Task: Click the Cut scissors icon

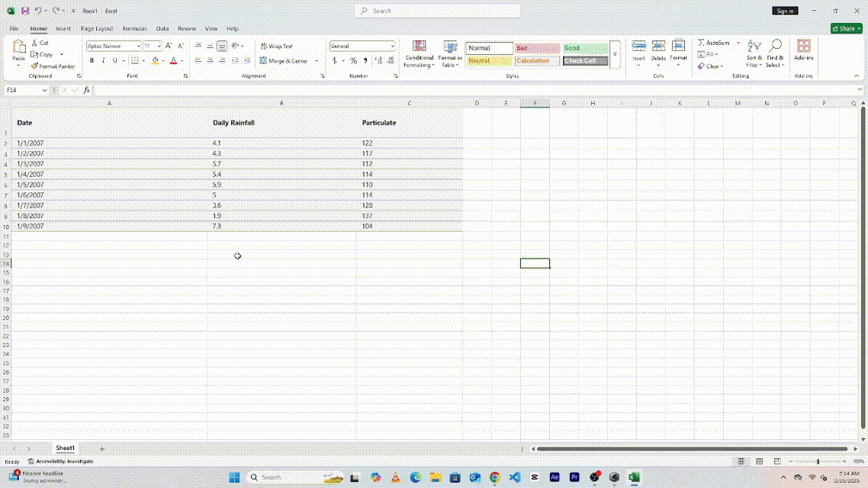Action: (x=34, y=43)
